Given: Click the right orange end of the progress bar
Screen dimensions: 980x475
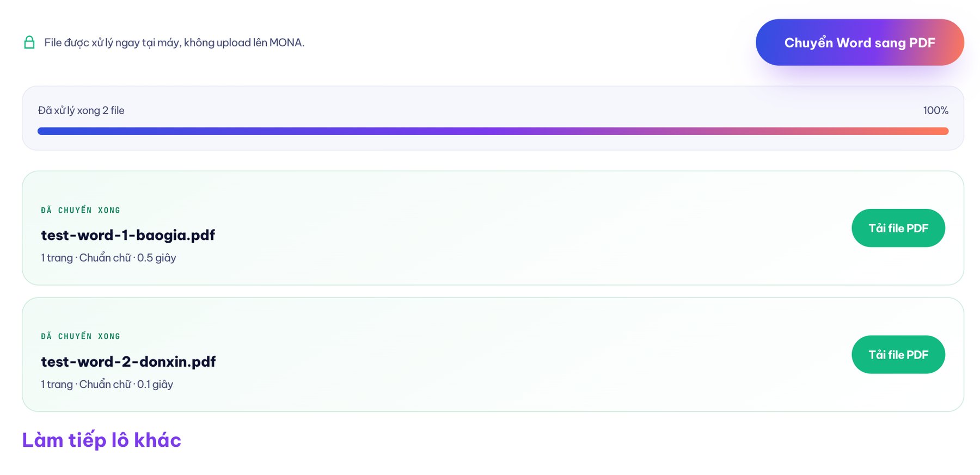Looking at the screenshot, I should click(941, 131).
